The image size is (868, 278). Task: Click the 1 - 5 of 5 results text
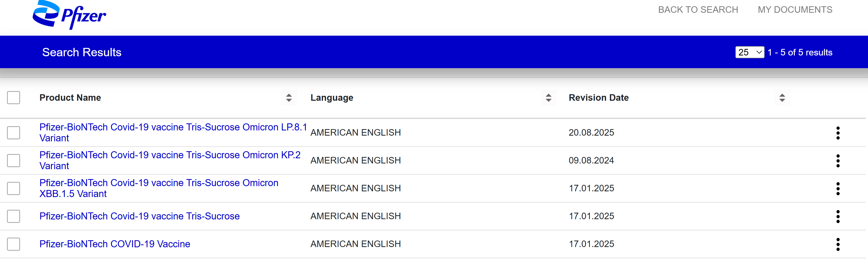click(800, 52)
